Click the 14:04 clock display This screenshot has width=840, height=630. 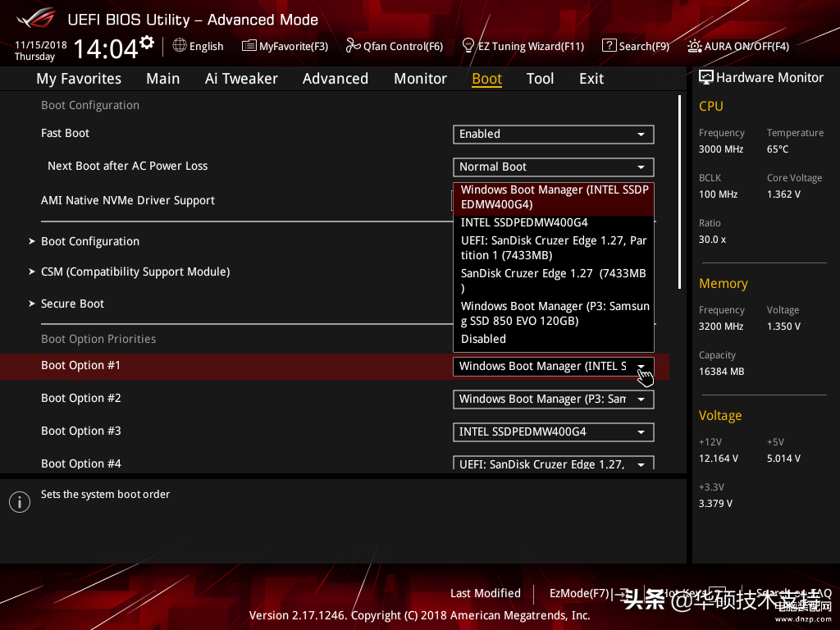tap(106, 48)
